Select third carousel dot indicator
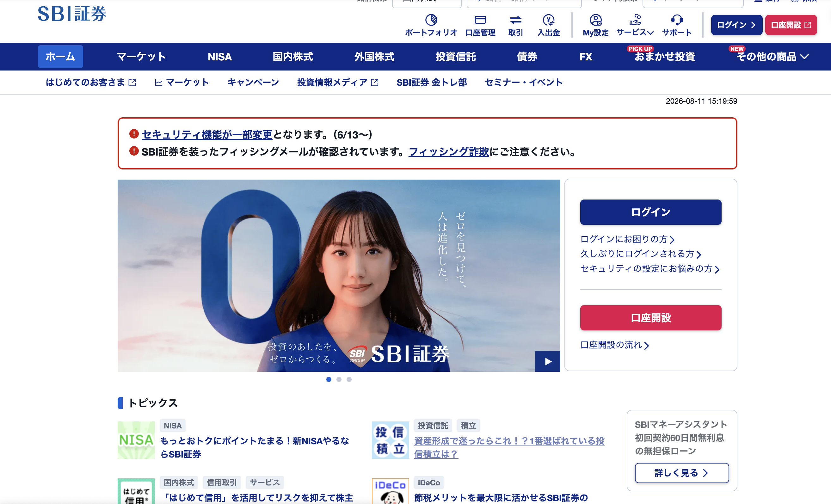 click(349, 379)
